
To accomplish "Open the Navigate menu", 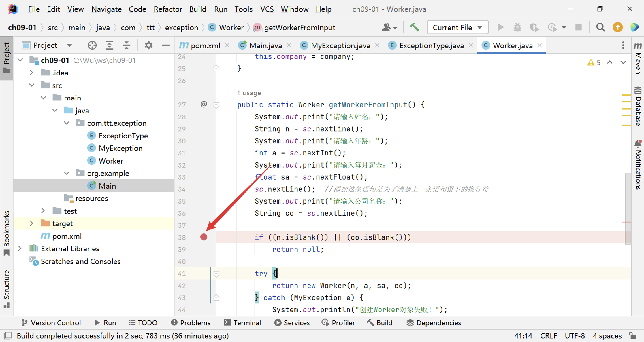I will coord(106,9).
